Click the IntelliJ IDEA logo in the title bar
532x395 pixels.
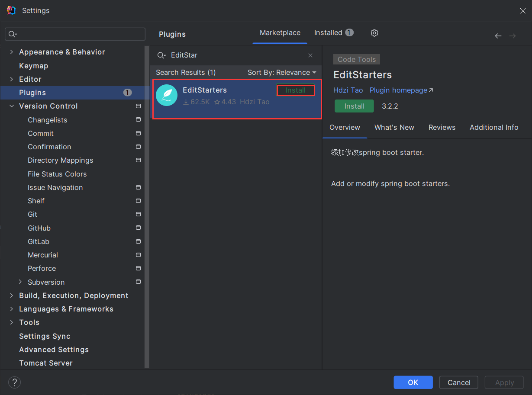pos(11,10)
